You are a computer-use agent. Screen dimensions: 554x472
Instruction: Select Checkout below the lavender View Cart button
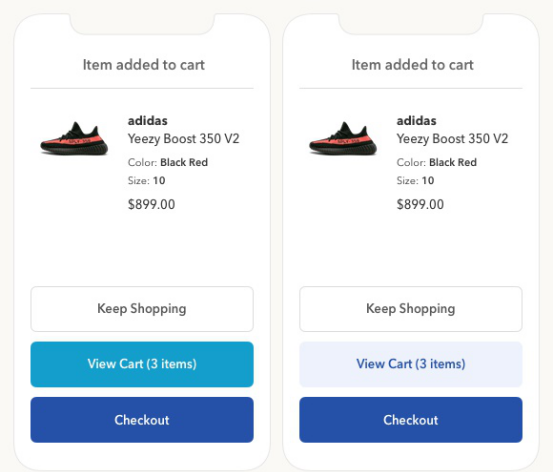pyautogui.click(x=411, y=420)
